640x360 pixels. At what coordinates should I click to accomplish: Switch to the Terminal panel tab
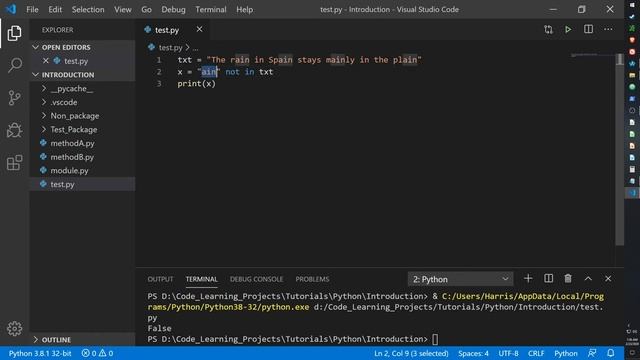(202, 279)
